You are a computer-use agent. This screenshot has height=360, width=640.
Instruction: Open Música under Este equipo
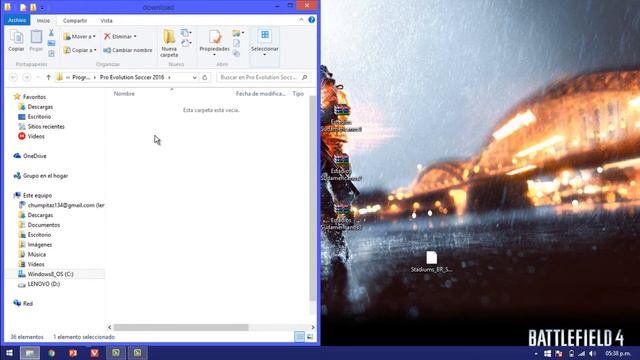(x=37, y=254)
